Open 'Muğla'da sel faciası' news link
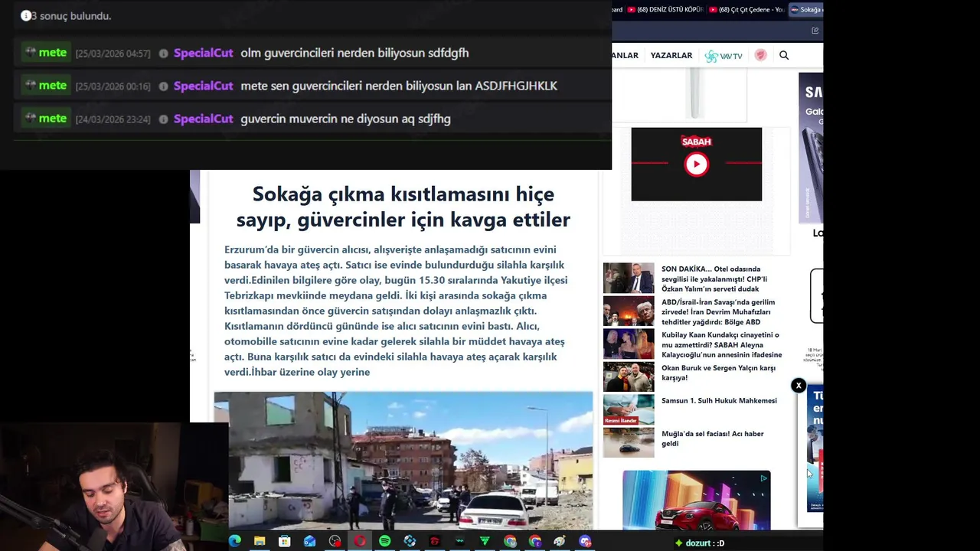Image resolution: width=980 pixels, height=551 pixels. [712, 439]
